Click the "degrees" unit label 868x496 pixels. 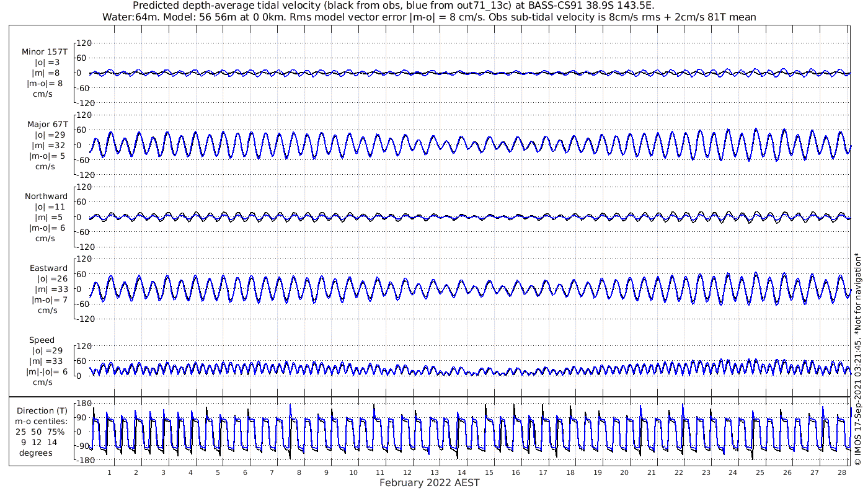point(35,453)
